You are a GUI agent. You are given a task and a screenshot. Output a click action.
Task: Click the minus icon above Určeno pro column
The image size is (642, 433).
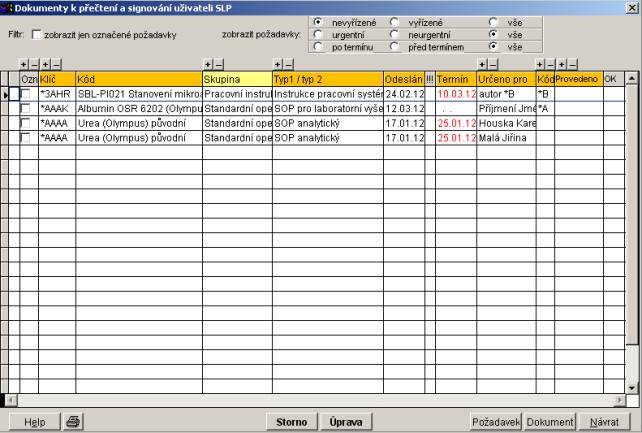point(493,64)
